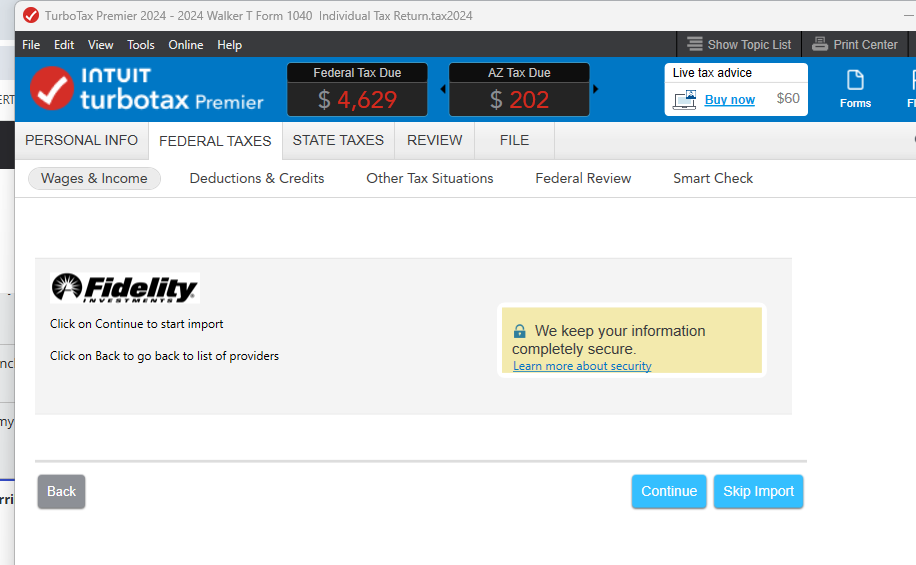Go to Other Tax Situations

(x=430, y=178)
